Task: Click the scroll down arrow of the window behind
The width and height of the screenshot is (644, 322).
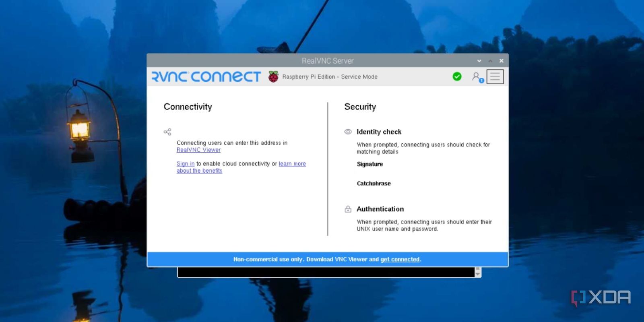Action: tap(478, 274)
